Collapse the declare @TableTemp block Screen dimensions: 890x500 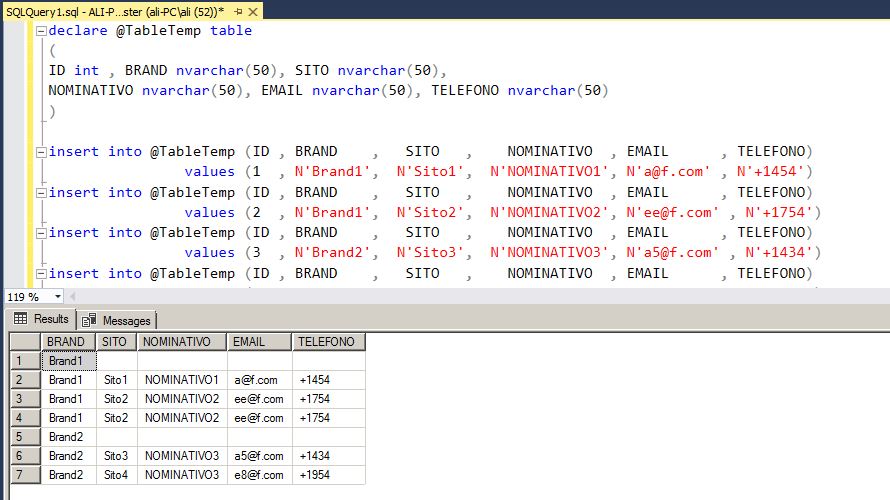click(x=41, y=31)
